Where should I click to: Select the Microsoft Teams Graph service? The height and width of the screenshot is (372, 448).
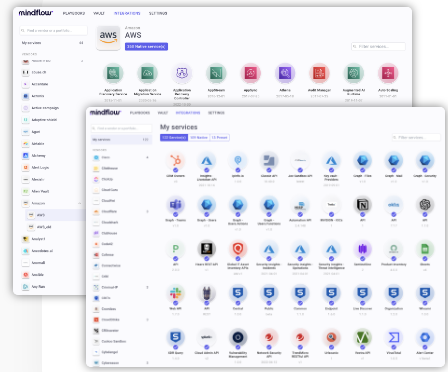click(x=175, y=205)
